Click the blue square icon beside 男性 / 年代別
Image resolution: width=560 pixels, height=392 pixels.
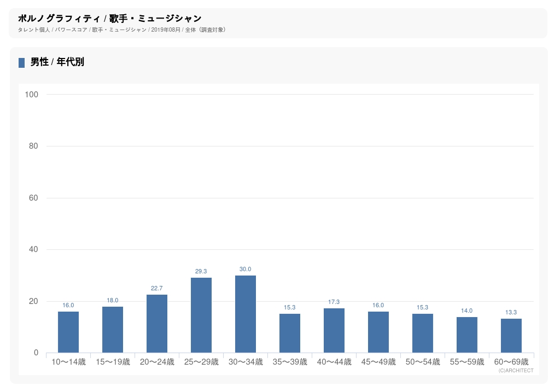coord(22,63)
